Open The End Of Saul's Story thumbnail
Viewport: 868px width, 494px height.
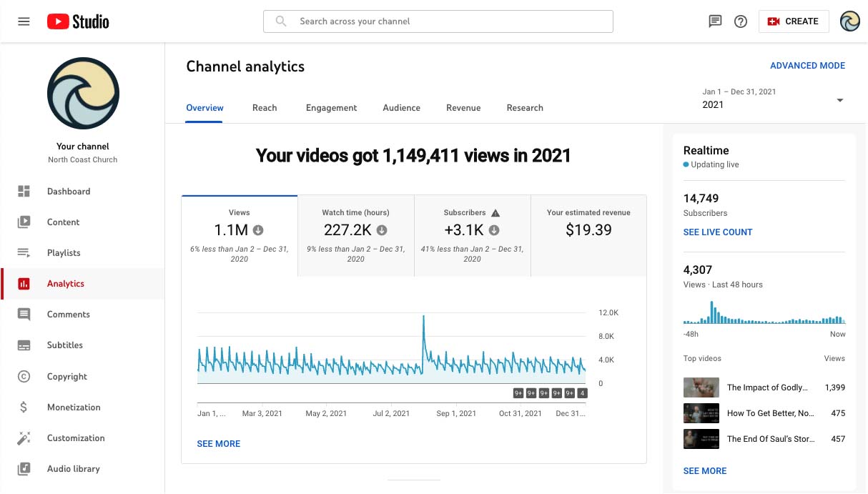coord(701,439)
